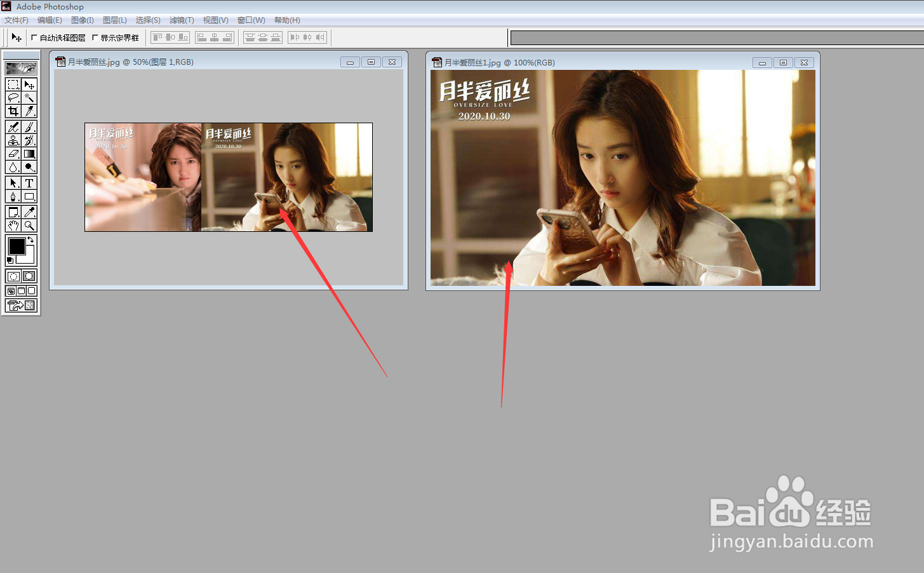The width and height of the screenshot is (924, 573).
Task: Open the 编辑(E) menu
Action: pos(50,20)
